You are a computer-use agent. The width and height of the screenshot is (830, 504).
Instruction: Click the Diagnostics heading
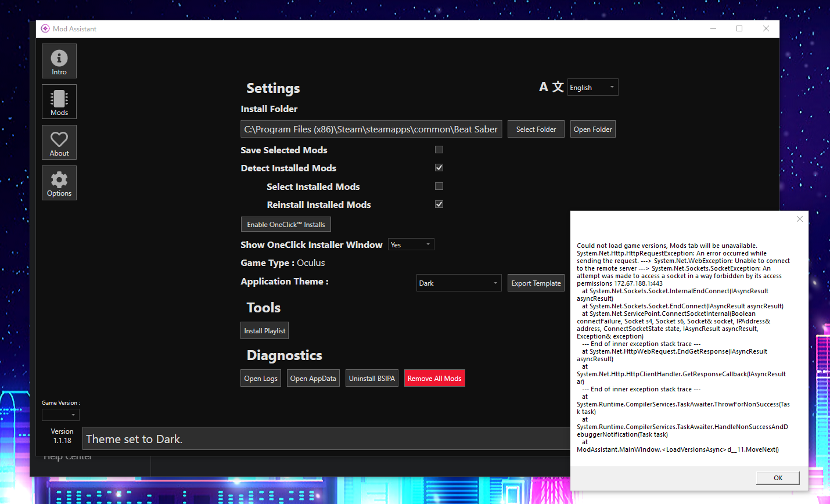point(284,355)
